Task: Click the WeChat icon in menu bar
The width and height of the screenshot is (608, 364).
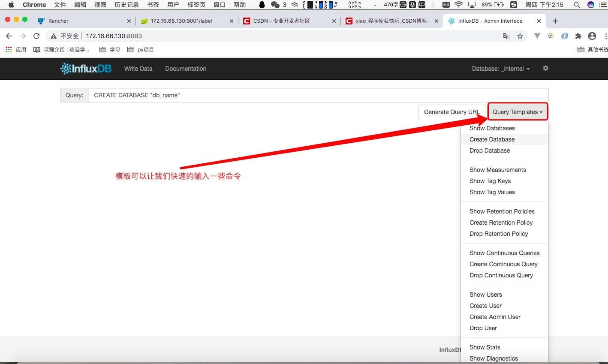Action: point(275,5)
